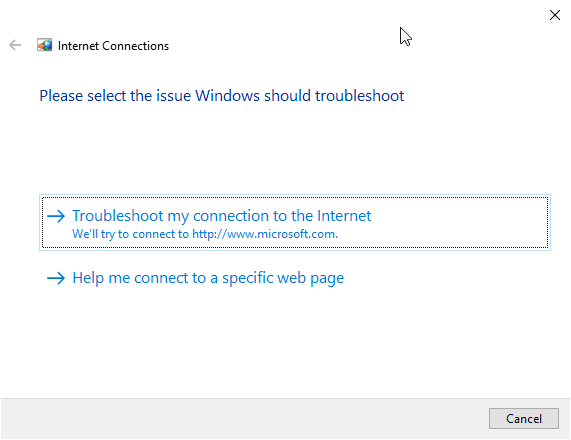The height and width of the screenshot is (440, 571).
Task: Click the Please select the issue heading
Action: pyautogui.click(x=221, y=96)
